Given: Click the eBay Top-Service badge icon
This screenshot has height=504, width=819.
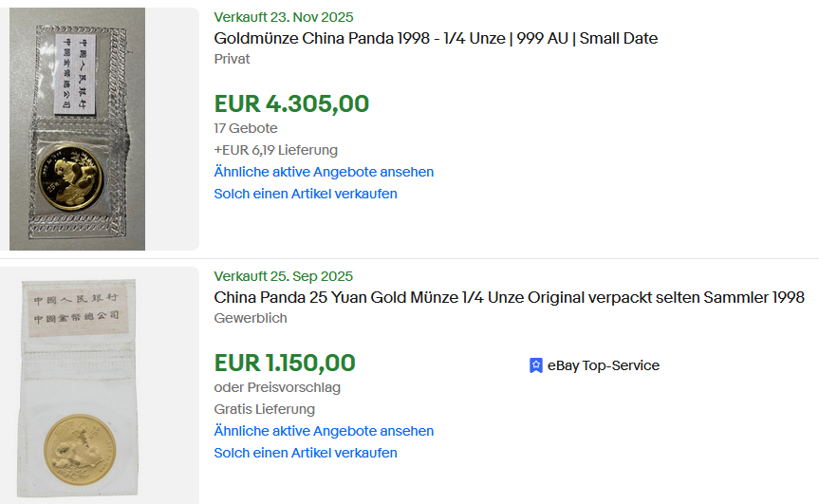Looking at the screenshot, I should 536,365.
